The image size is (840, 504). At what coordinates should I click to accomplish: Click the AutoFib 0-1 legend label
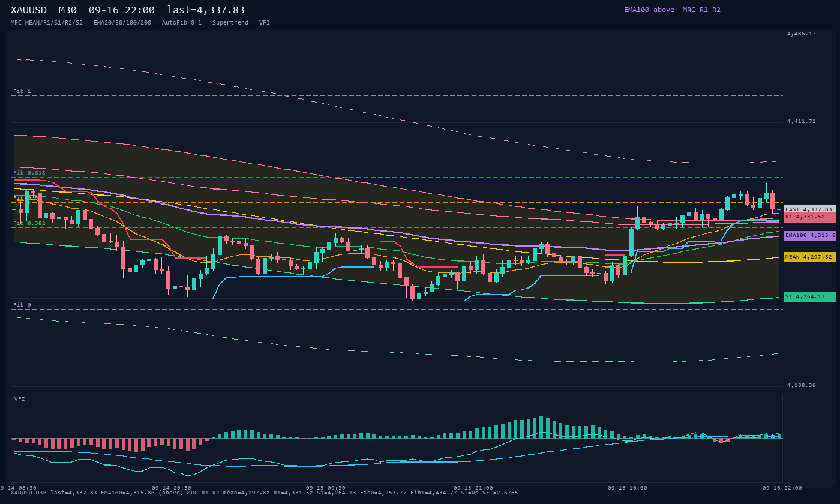pos(182,22)
